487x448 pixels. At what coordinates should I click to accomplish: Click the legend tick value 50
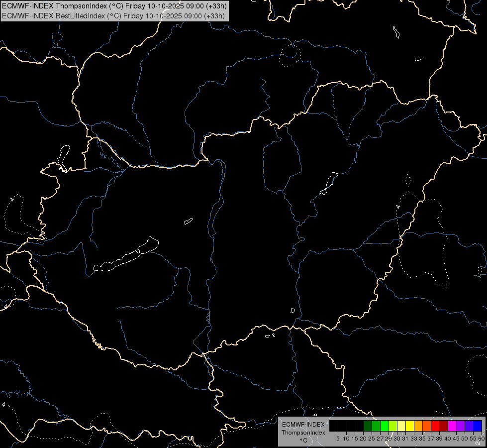pos(465,439)
